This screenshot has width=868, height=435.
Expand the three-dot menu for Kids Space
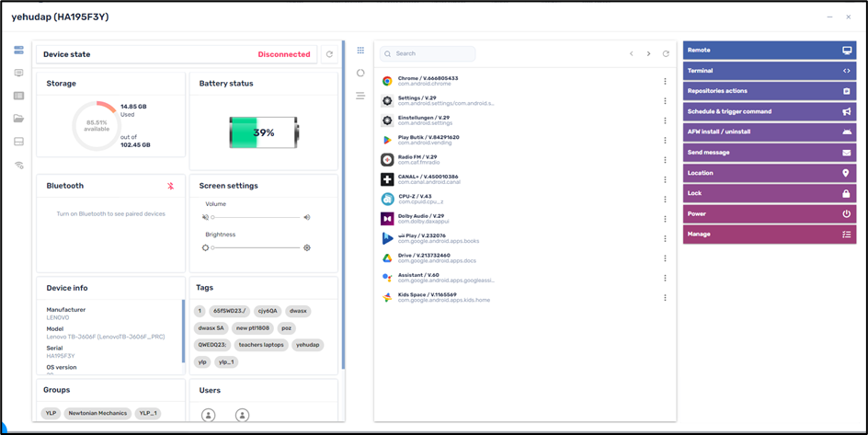(x=665, y=297)
